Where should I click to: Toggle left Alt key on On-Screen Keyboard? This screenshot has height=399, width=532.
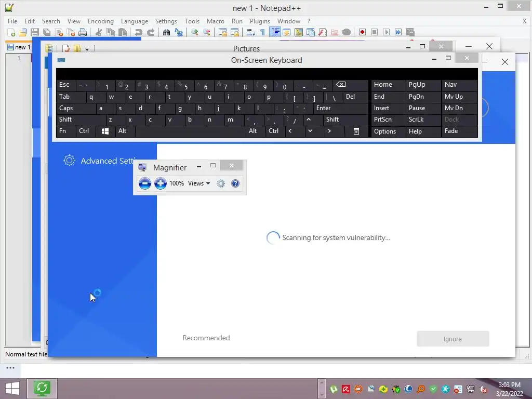tap(125, 131)
